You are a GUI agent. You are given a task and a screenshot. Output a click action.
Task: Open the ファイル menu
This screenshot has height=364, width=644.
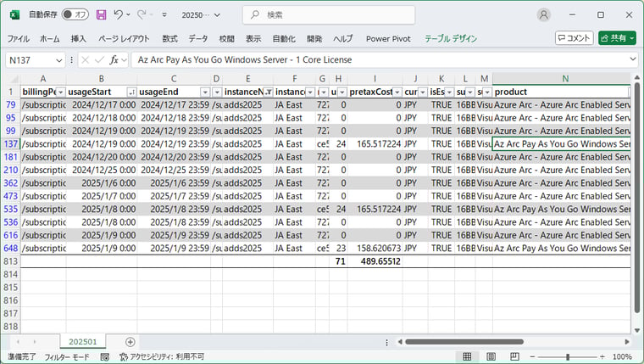pyautogui.click(x=18, y=39)
